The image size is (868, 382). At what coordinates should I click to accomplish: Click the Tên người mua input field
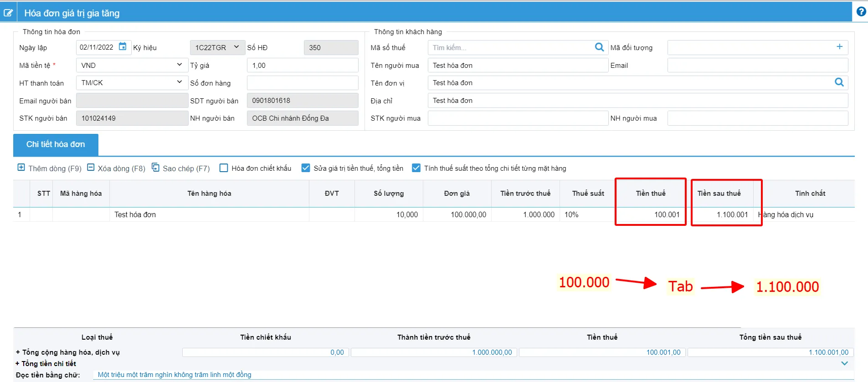click(x=518, y=65)
